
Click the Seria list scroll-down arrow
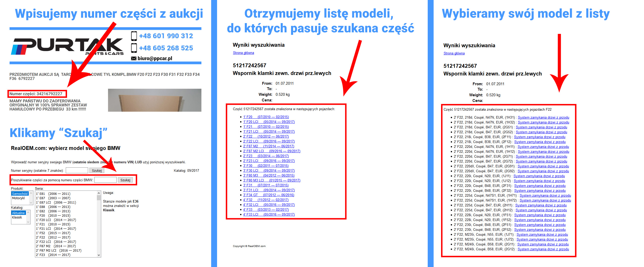point(99,255)
